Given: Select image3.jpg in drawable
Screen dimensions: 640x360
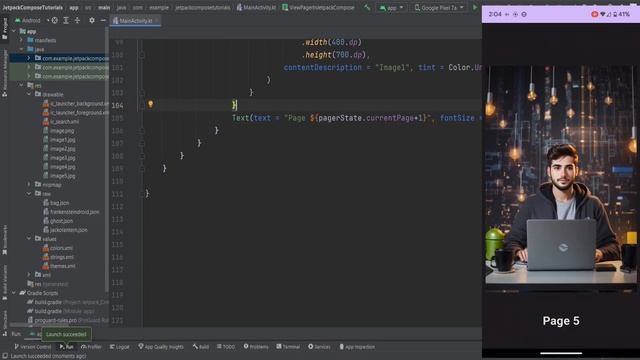Looking at the screenshot, I should [59, 158].
